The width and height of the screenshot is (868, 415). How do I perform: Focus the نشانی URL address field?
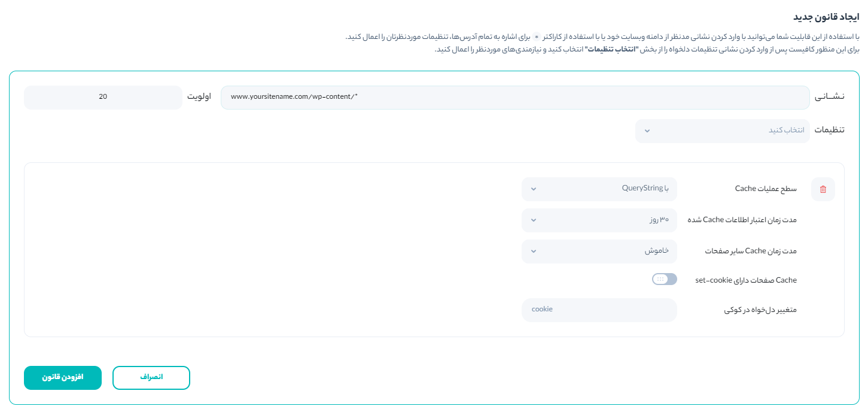[514, 97]
